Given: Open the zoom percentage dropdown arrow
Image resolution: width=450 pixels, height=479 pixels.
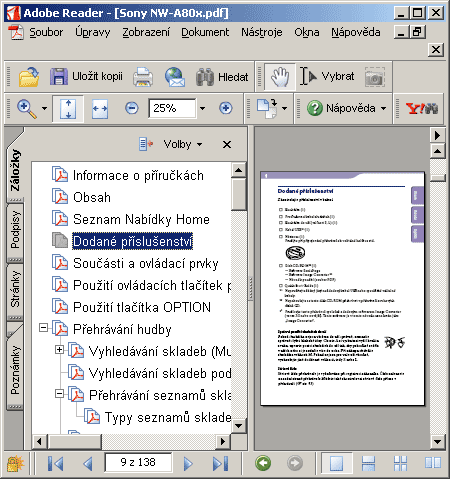Looking at the screenshot, I should pos(202,108).
